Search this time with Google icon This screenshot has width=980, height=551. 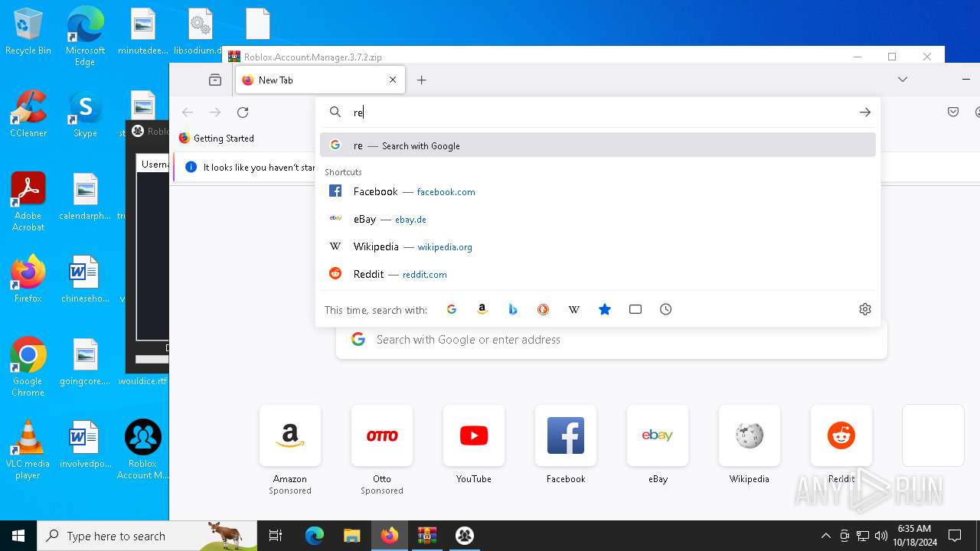pos(452,309)
